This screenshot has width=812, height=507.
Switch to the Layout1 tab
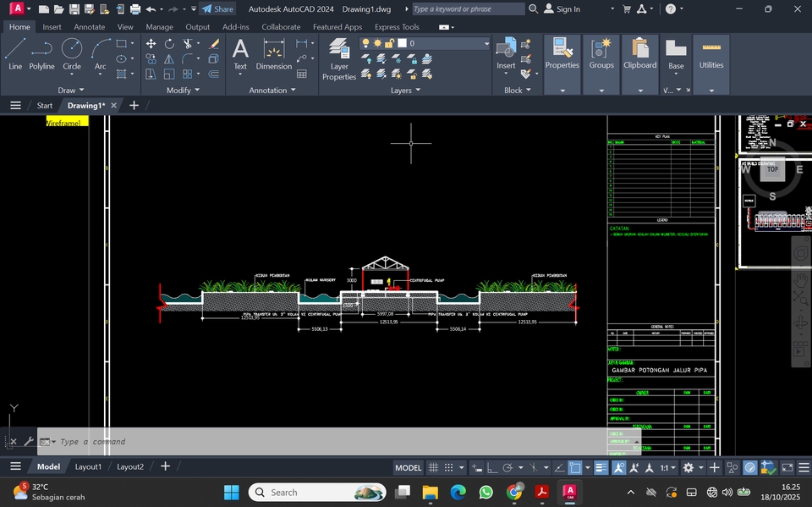pos(88,466)
